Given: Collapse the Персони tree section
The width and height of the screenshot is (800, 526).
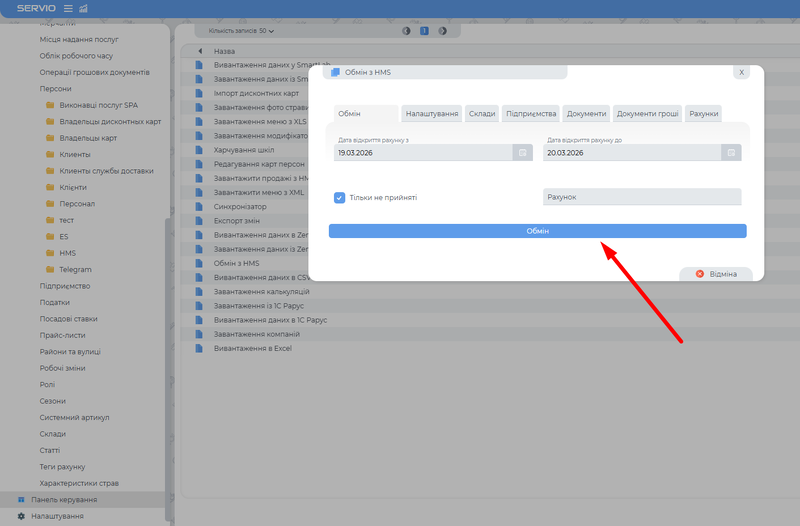Looking at the screenshot, I should coord(55,89).
